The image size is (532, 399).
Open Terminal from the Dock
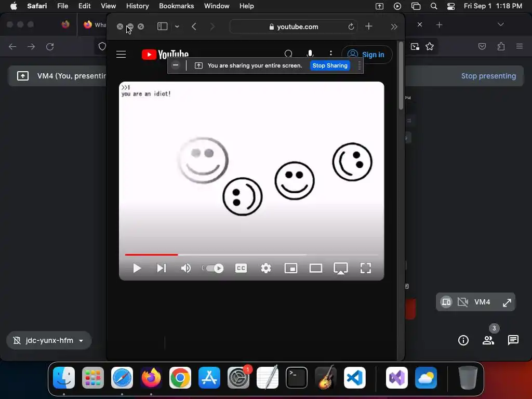pos(297,378)
